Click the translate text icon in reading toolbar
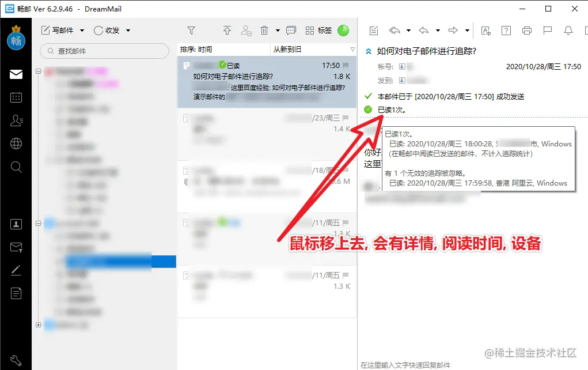588x370 pixels. 485,31
